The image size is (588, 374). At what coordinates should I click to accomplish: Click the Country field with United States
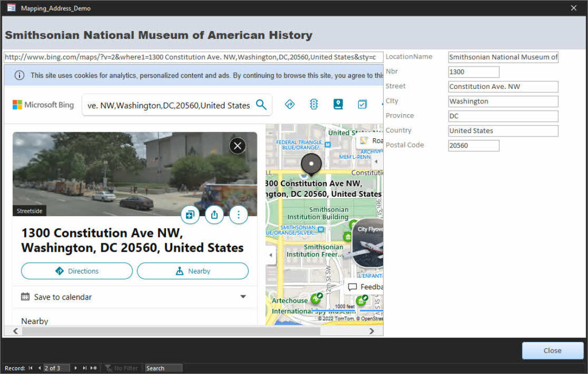pos(503,131)
